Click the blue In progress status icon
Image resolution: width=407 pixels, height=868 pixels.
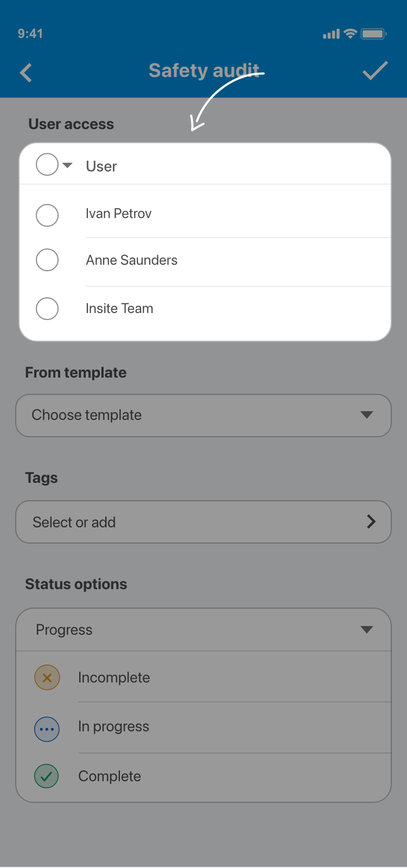47,729
